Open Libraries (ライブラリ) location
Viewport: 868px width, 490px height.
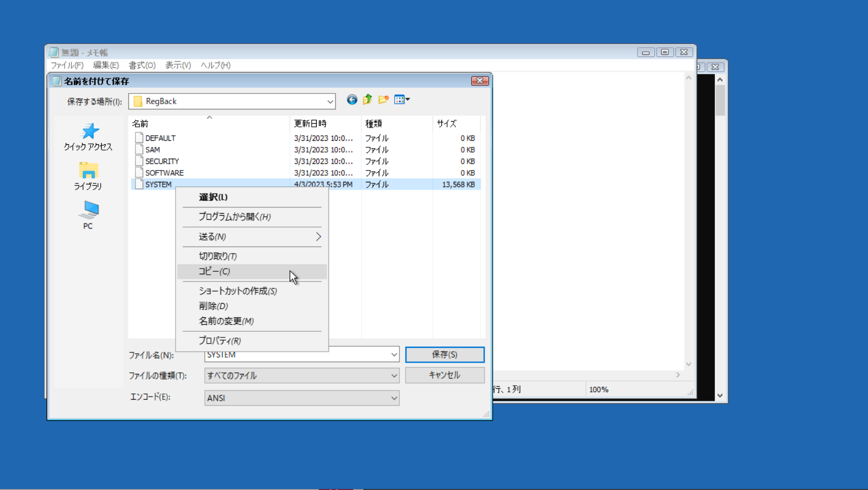point(88,176)
